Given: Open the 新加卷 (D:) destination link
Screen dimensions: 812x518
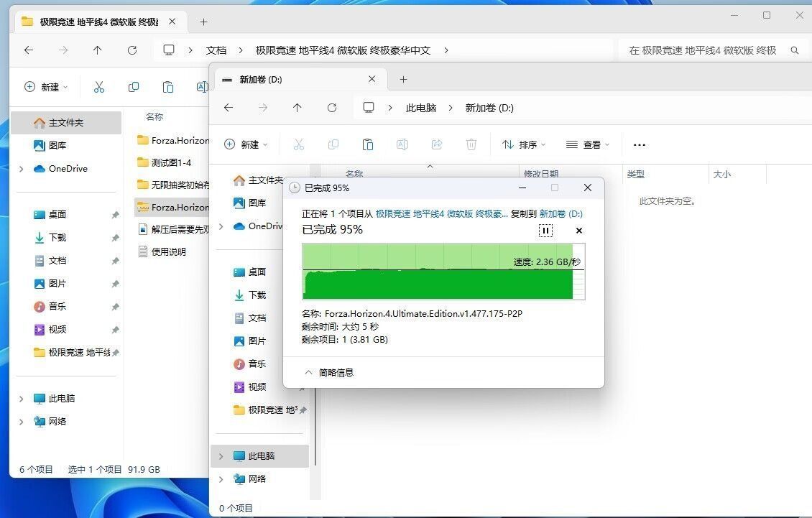Looking at the screenshot, I should pyautogui.click(x=560, y=213).
